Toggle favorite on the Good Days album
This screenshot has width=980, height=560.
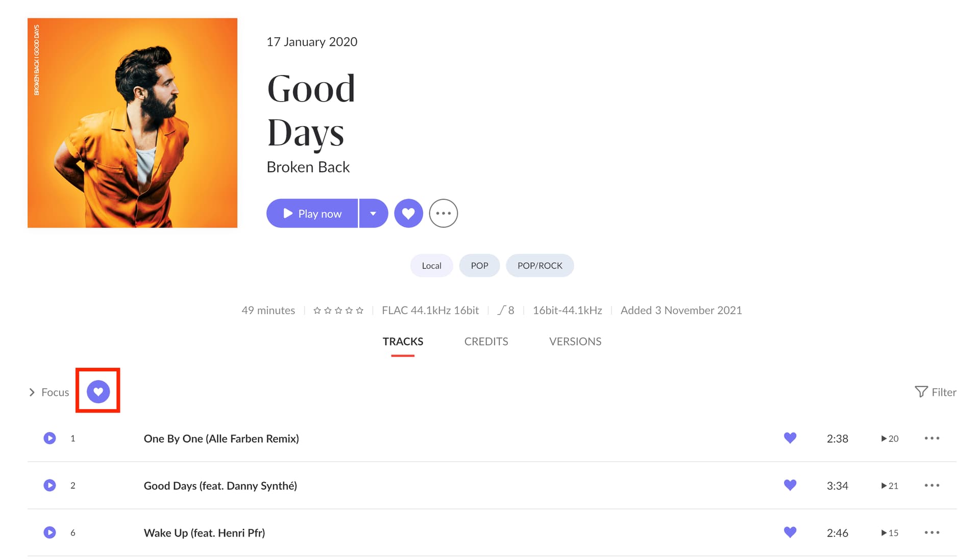[x=408, y=213]
